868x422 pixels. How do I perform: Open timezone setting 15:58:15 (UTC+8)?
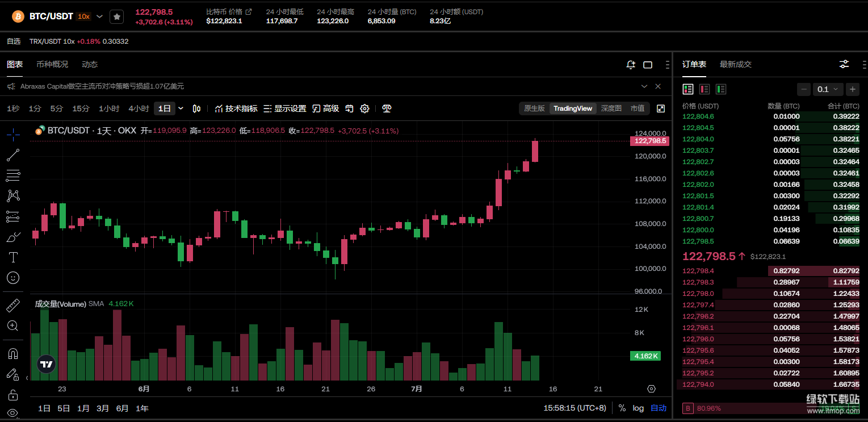click(575, 408)
